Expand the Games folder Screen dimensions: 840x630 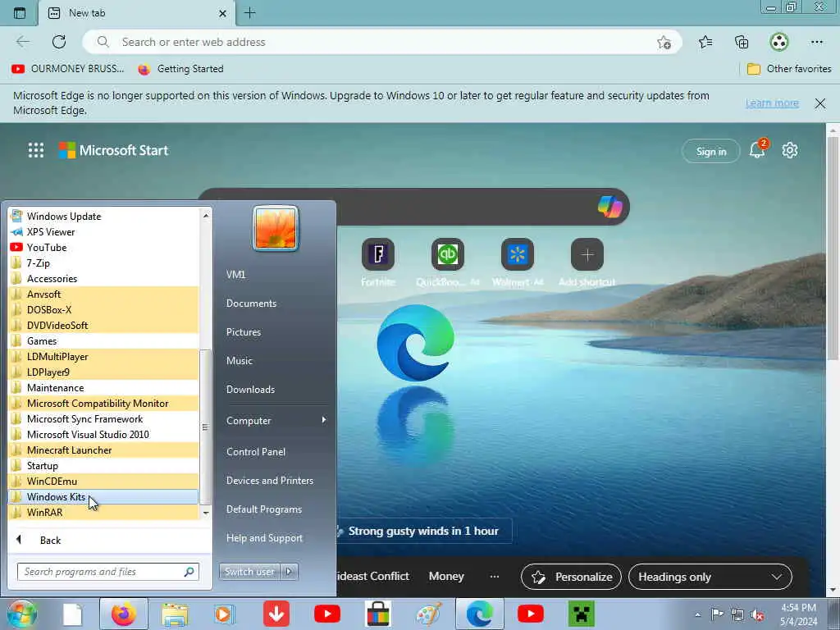104,340
